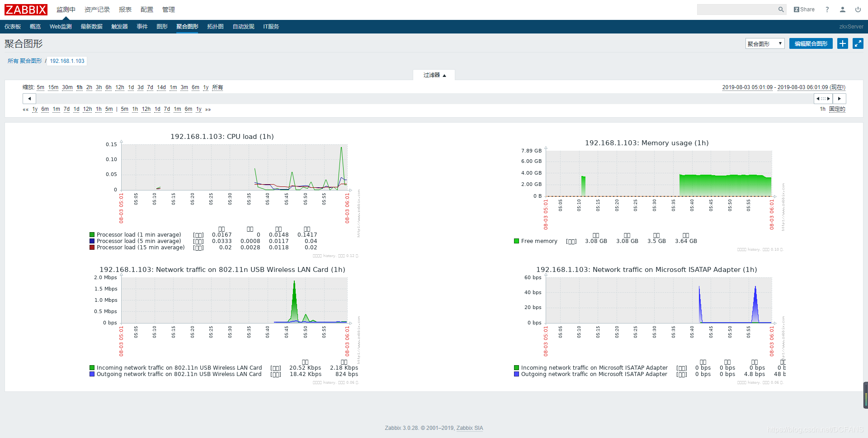Viewport: 868px width, 438px height.
Task: Click the double-right arrows shift link
Action: tap(208, 109)
